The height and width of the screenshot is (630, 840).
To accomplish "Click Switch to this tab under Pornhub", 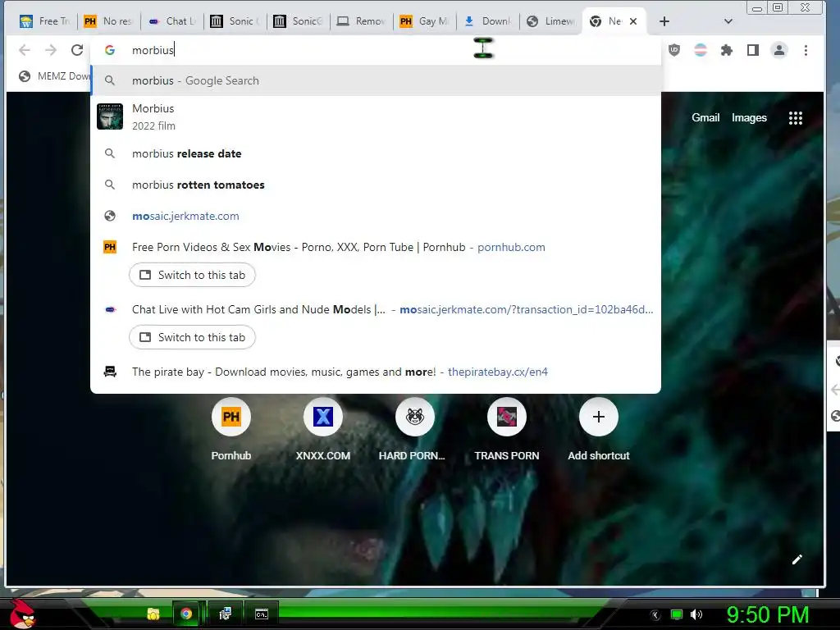I will pyautogui.click(x=192, y=275).
